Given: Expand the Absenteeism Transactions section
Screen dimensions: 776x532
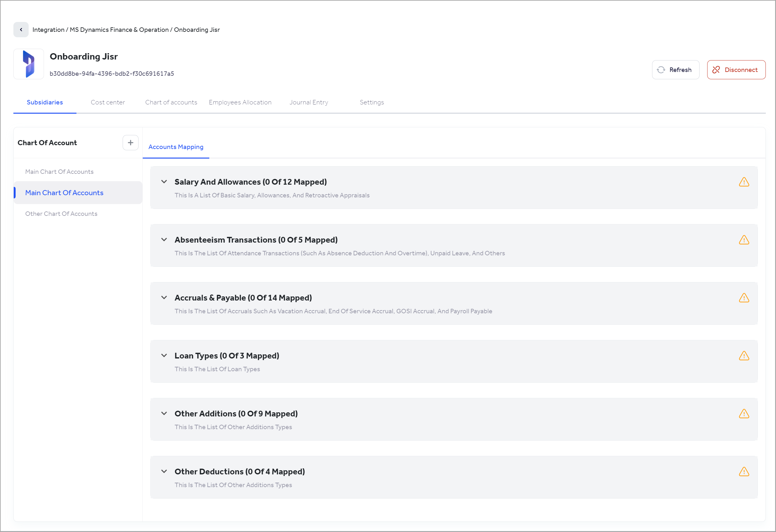Looking at the screenshot, I should point(164,239).
